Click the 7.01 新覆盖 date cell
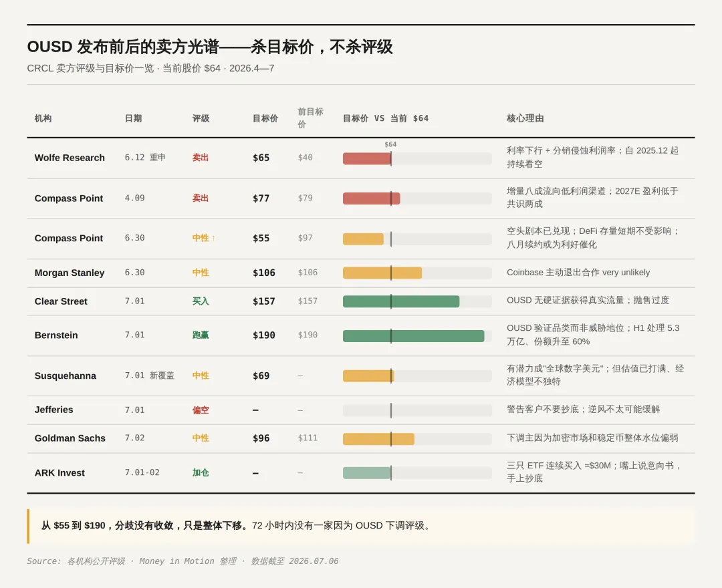722x588 pixels. click(x=150, y=376)
